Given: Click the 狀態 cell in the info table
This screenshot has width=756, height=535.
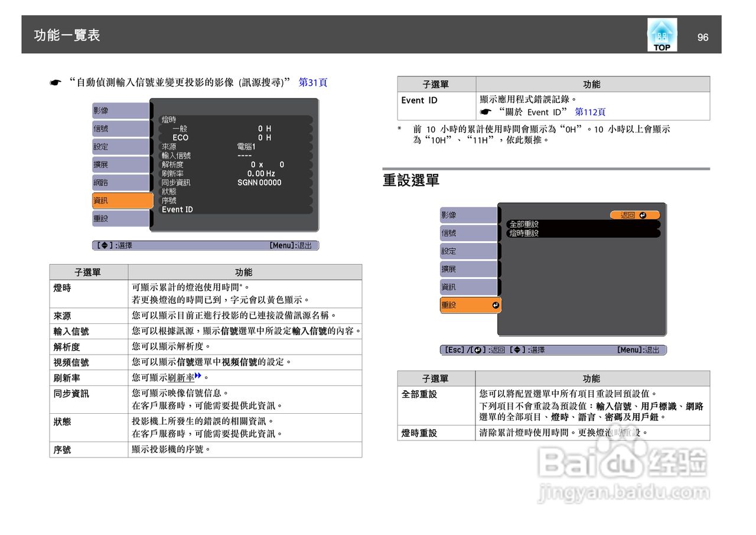Looking at the screenshot, I should click(89, 427).
